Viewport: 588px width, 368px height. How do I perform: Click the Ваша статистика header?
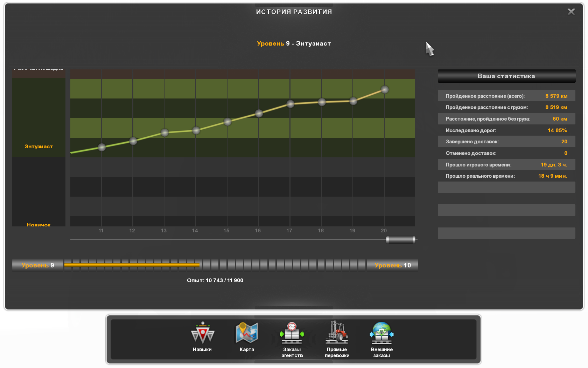coord(506,76)
